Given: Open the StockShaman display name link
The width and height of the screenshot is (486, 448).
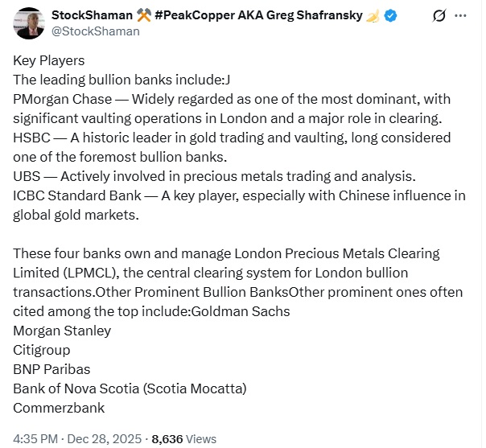Looking at the screenshot, I should coord(92,15).
